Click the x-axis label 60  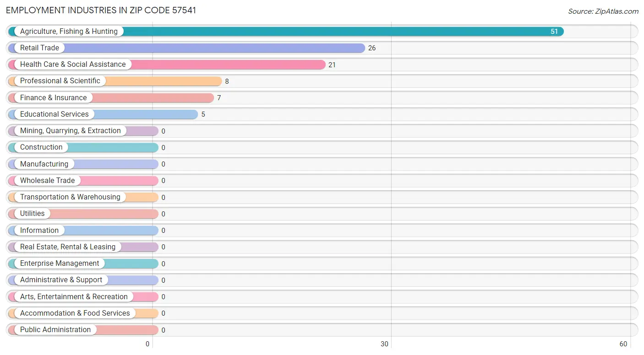[x=623, y=344]
